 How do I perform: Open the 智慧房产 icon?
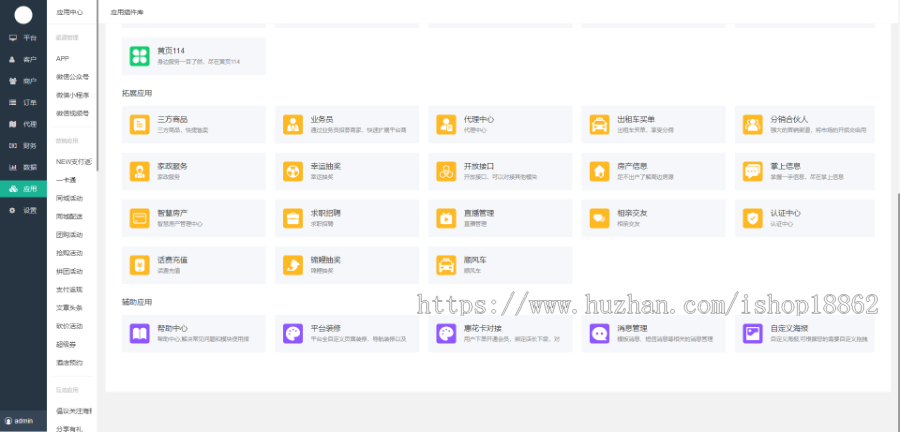pyautogui.click(x=139, y=218)
